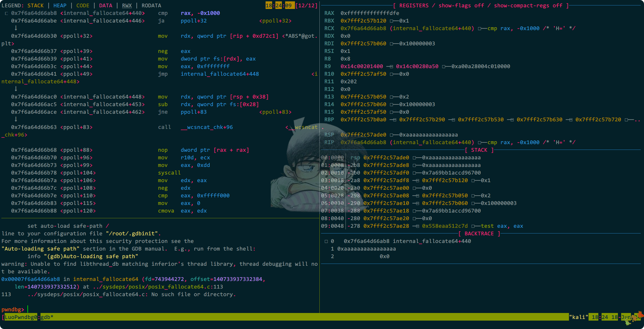
Task: Click the RSP register value 0x7fff2c57ade0
Action: click(363, 135)
